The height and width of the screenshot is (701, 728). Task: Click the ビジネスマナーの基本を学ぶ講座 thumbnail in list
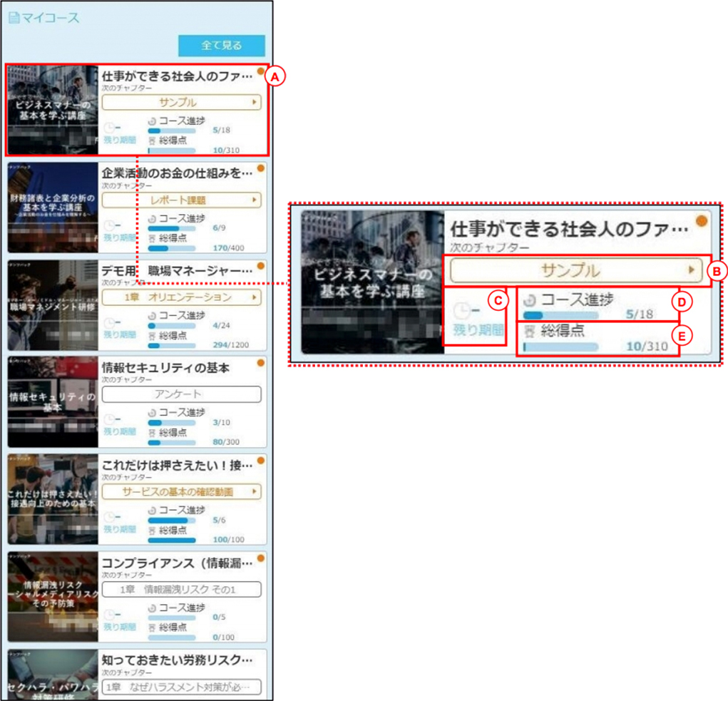pos(53,110)
